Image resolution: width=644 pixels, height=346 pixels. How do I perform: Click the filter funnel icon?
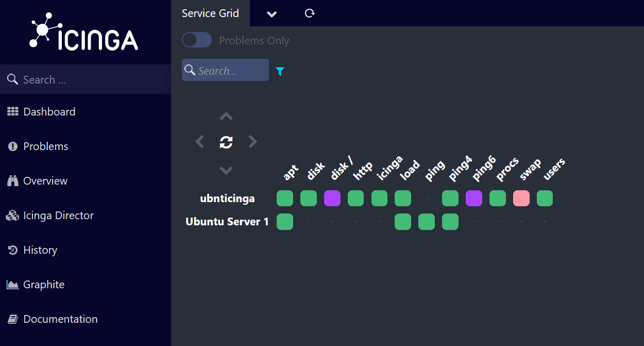pos(280,71)
